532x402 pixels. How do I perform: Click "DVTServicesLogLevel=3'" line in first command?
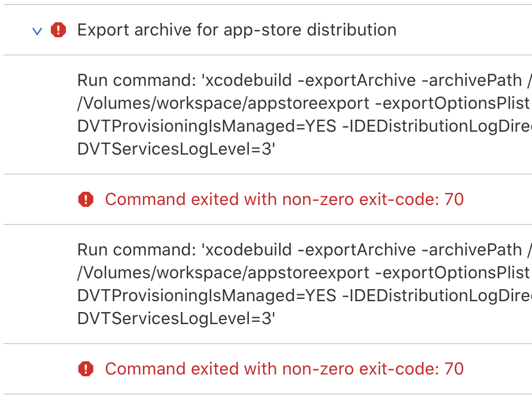pyautogui.click(x=176, y=149)
